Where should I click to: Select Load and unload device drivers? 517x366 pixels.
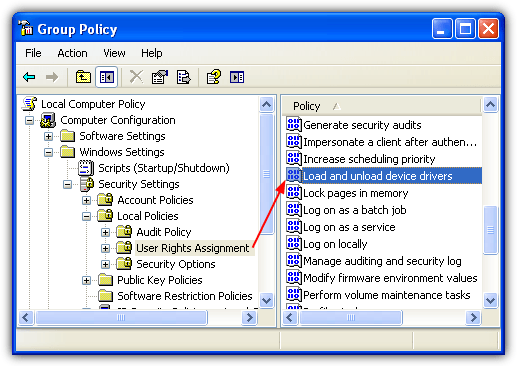point(378,176)
